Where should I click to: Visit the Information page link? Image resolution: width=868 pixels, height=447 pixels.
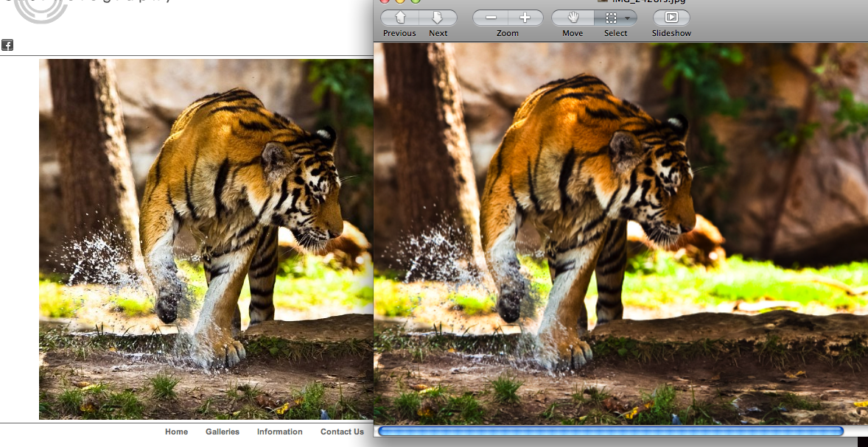coord(279,432)
